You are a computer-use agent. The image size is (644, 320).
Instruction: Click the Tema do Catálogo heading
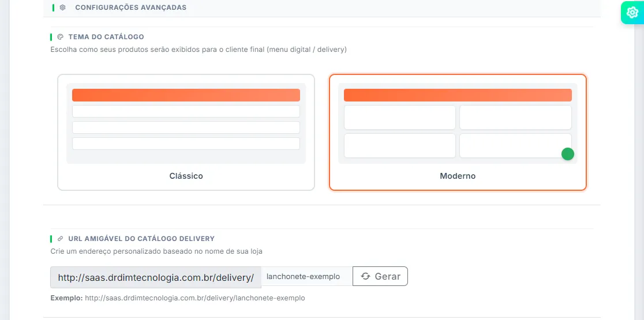106,37
